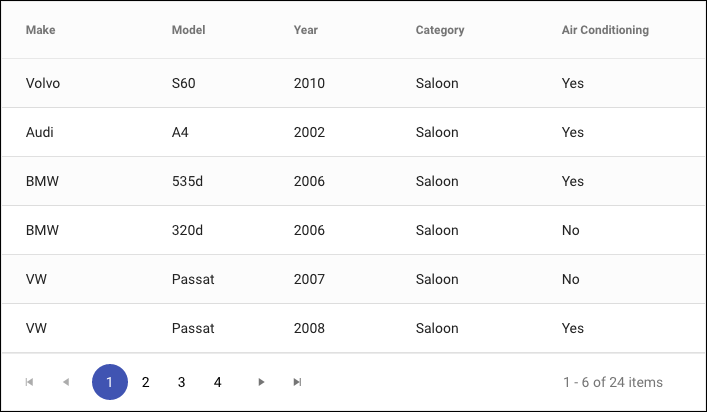Select the Audi A4 row

coord(354,132)
